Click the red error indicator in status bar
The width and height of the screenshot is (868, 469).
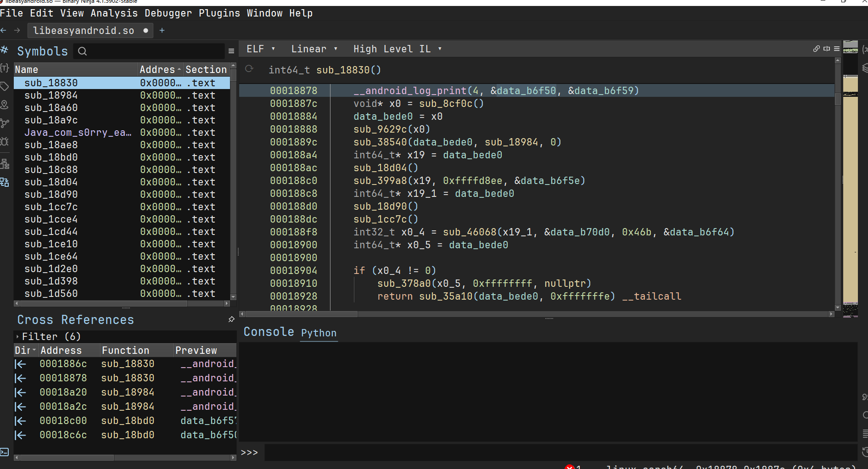tap(570, 467)
